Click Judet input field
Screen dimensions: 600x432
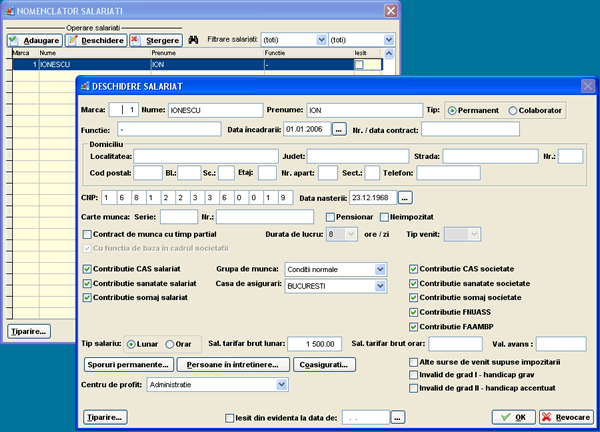(358, 156)
